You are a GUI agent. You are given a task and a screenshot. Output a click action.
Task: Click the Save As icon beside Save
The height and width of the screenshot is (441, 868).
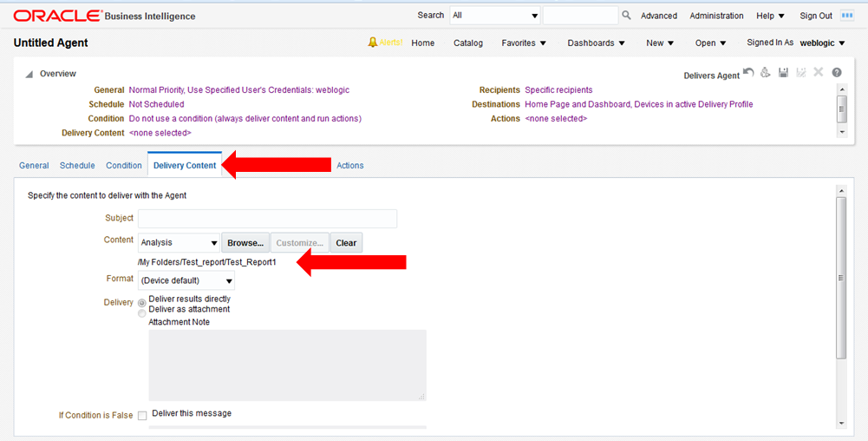coord(800,73)
